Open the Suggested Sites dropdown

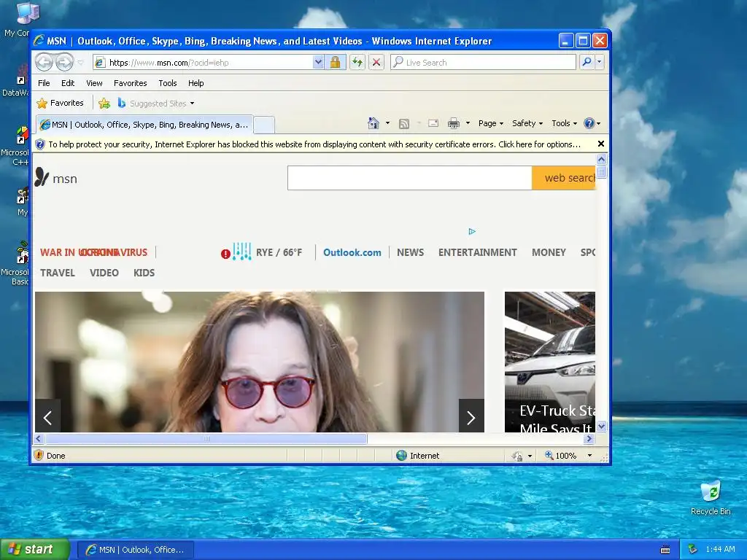click(156, 103)
